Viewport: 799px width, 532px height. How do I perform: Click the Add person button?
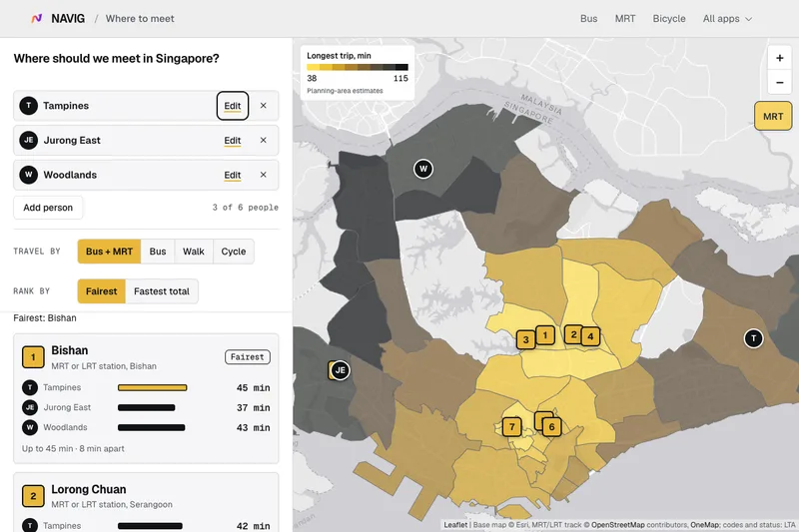[48, 208]
